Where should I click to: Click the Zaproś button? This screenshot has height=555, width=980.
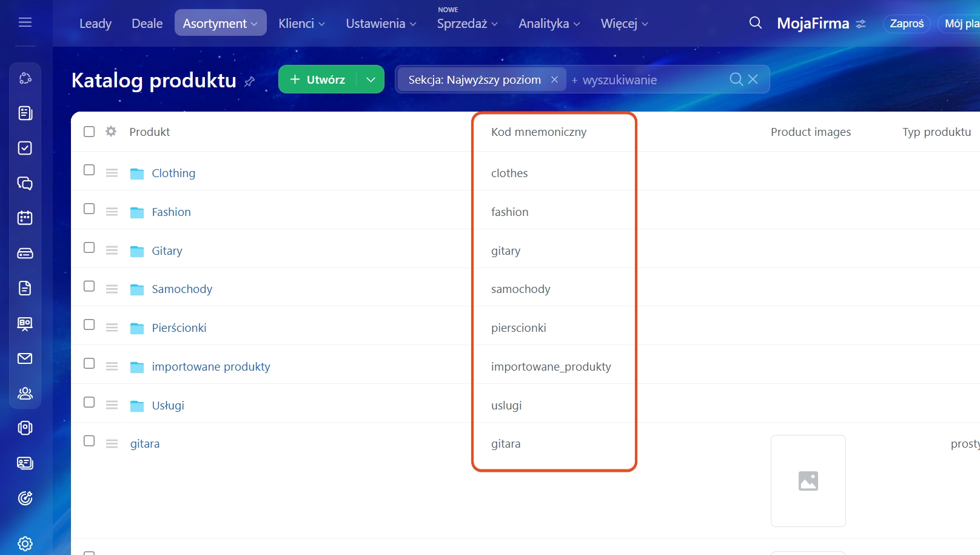(x=906, y=24)
